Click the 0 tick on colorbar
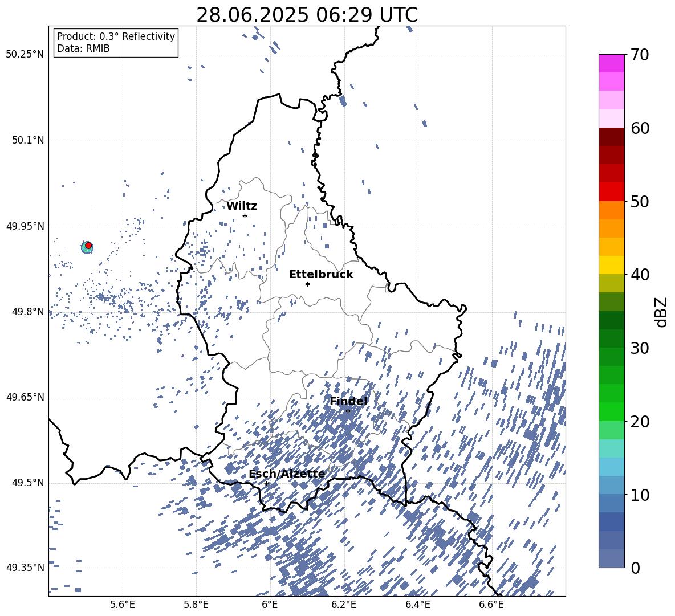Image resolution: width=675 pixels, height=616 pixels. coord(635,568)
